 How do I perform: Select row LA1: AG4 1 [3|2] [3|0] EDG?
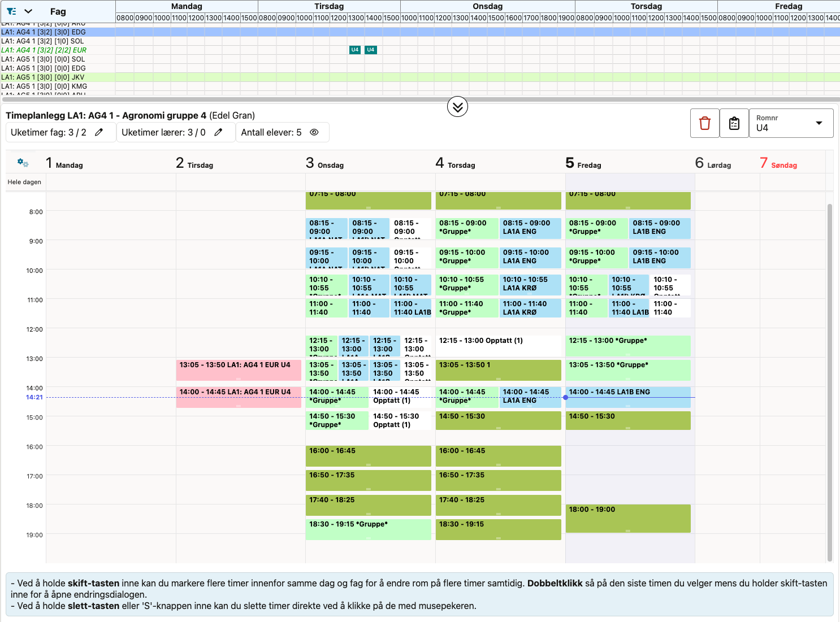pyautogui.click(x=420, y=32)
